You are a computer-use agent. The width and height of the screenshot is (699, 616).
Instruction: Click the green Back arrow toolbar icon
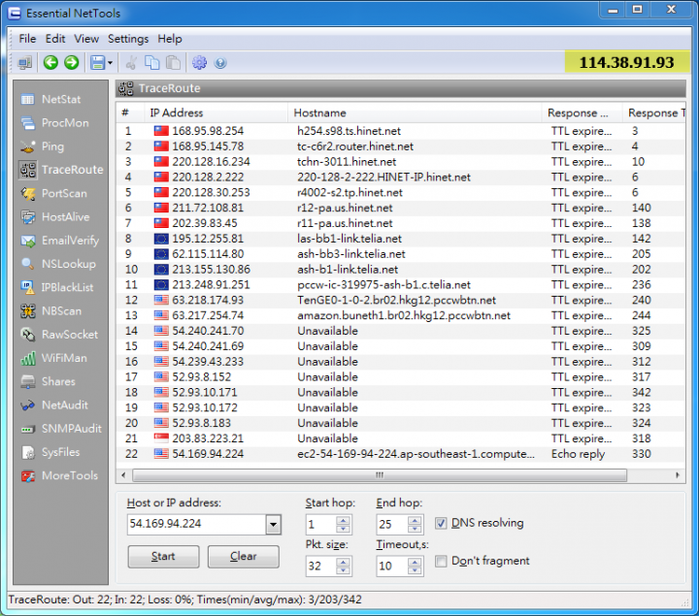[50, 62]
